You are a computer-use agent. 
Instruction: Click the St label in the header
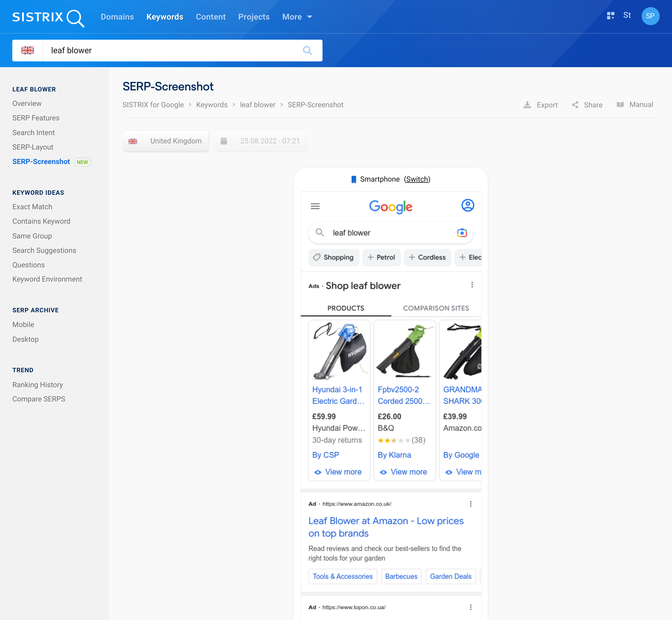[627, 16]
